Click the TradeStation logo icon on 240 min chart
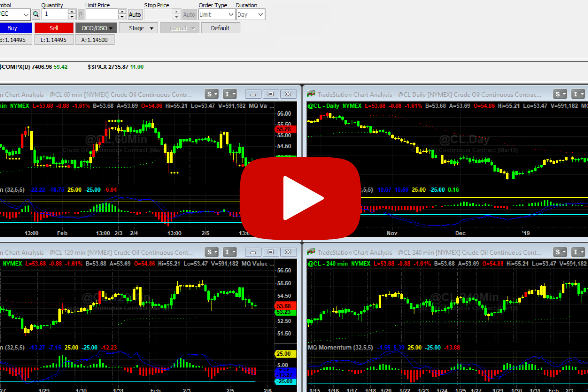Screen dimensions: 588x392 click(x=311, y=252)
